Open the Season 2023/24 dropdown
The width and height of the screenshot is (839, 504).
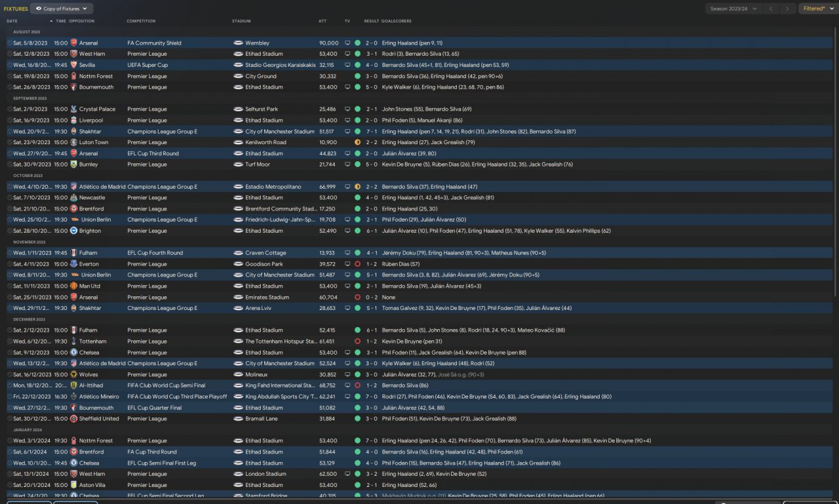(x=734, y=9)
